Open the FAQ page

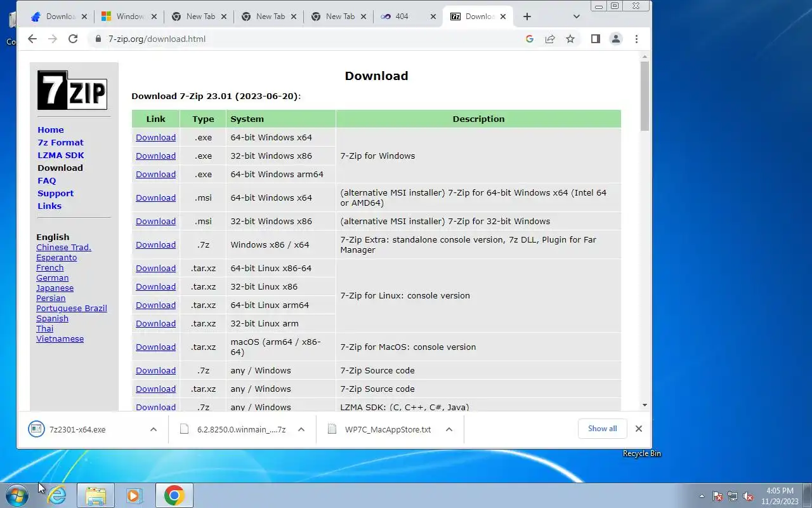(47, 180)
